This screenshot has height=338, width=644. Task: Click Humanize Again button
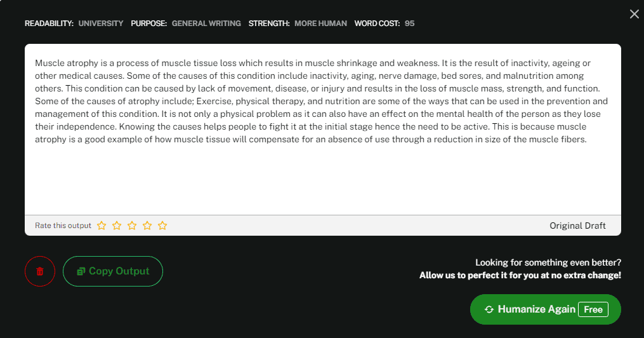(546, 309)
